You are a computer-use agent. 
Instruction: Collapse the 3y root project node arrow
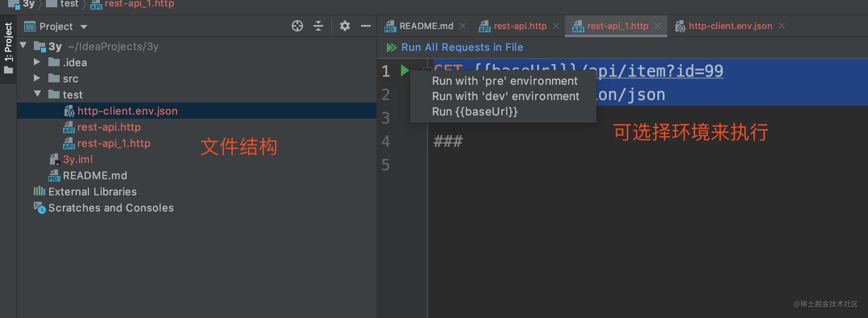23,46
